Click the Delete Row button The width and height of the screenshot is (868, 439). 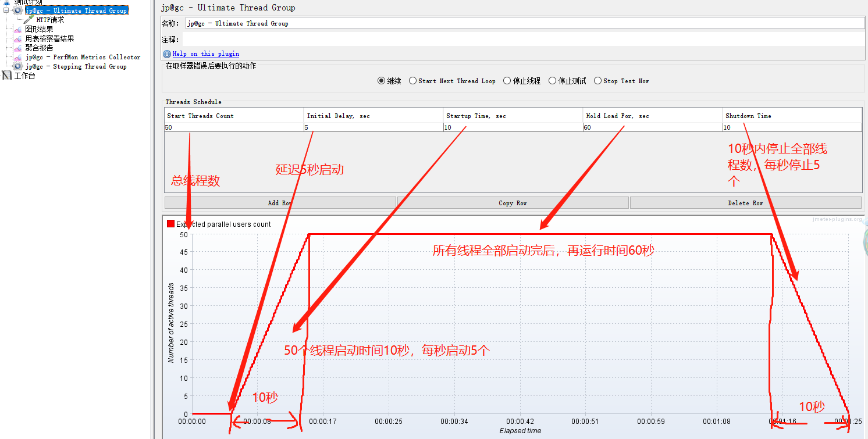tap(745, 203)
